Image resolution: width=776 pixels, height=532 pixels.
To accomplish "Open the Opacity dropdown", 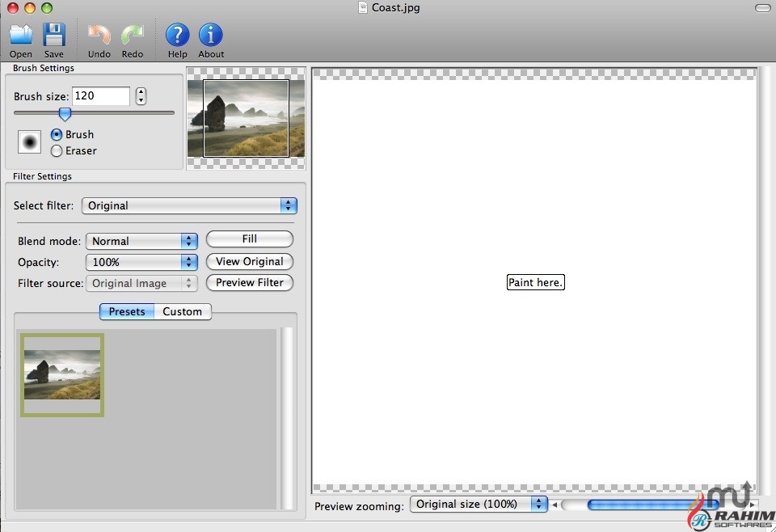I will pyautogui.click(x=141, y=262).
